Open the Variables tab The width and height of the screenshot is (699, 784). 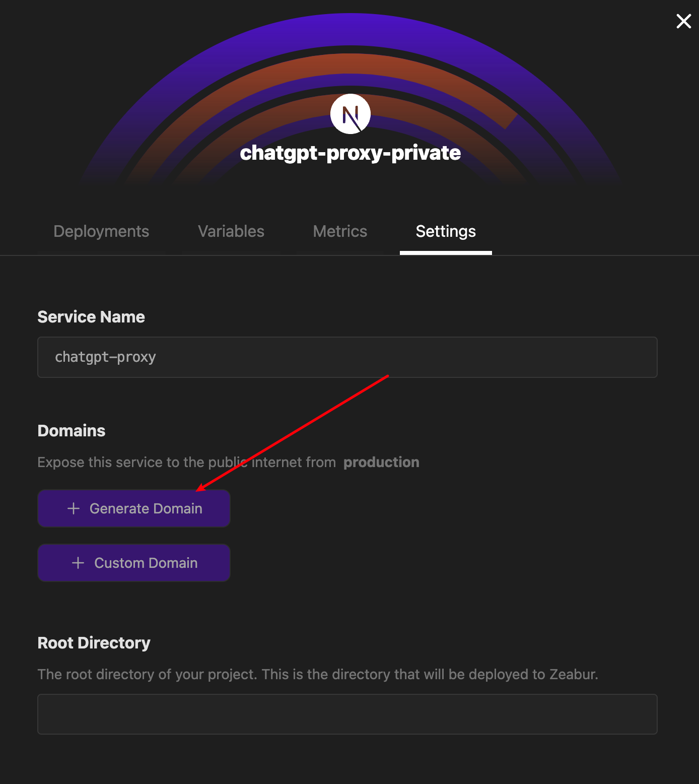tap(231, 231)
